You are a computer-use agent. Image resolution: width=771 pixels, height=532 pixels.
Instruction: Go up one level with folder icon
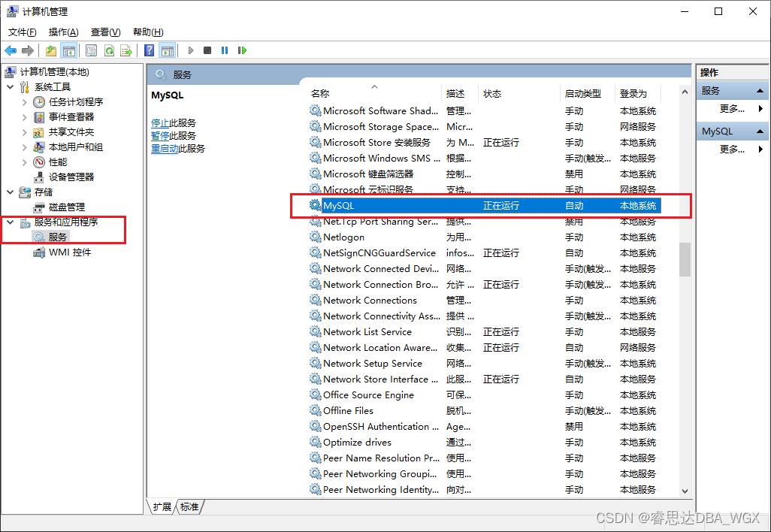51,50
